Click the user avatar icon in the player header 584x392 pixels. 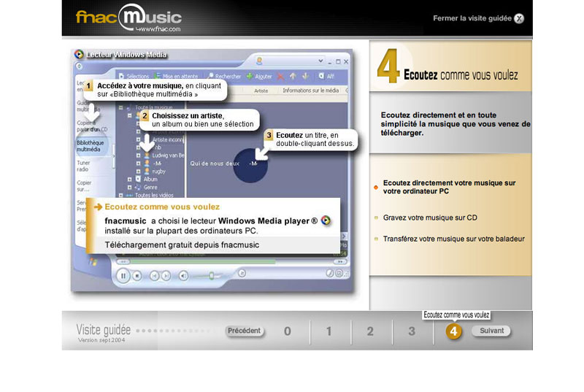coord(259,61)
